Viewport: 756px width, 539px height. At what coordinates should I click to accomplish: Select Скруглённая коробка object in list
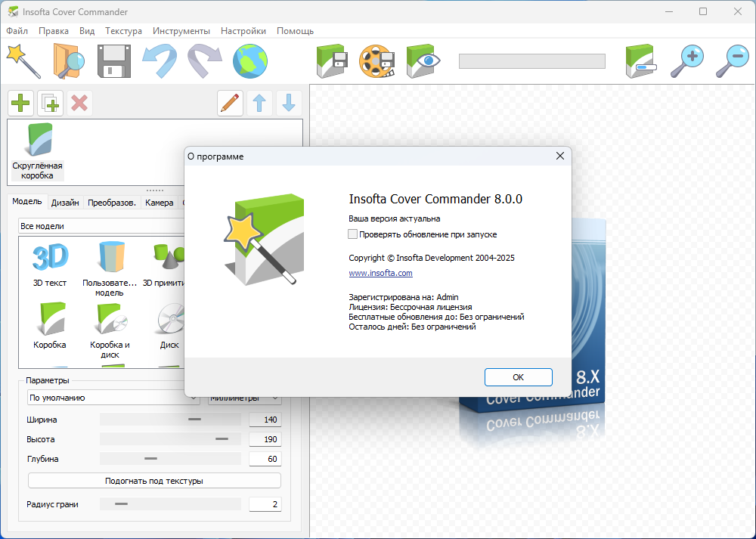point(37,152)
